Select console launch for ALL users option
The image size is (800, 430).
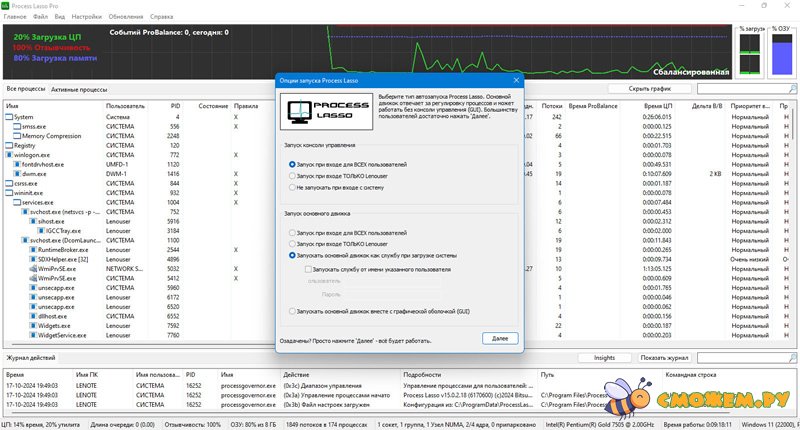coord(291,163)
